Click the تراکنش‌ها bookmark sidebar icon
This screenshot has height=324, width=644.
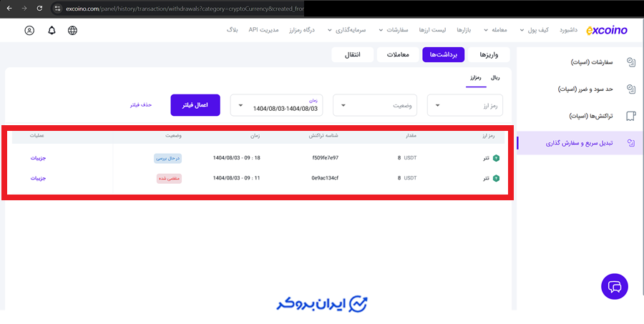point(631,116)
